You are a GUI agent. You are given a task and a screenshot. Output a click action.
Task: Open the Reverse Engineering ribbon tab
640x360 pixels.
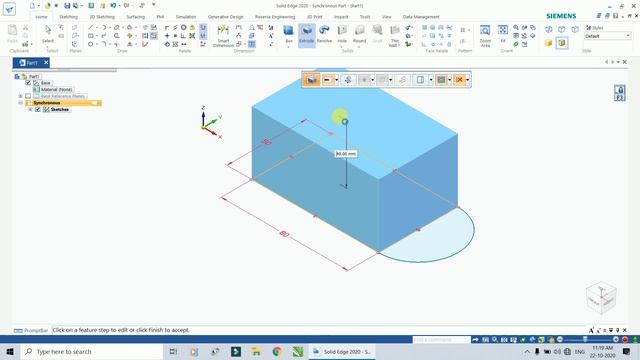[x=275, y=17]
